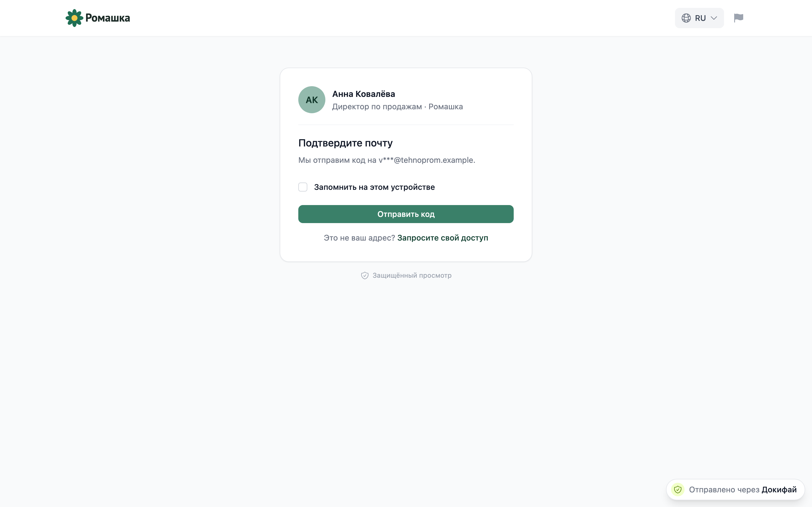
Task: Click the Ромашка brand name in header
Action: 107,18
